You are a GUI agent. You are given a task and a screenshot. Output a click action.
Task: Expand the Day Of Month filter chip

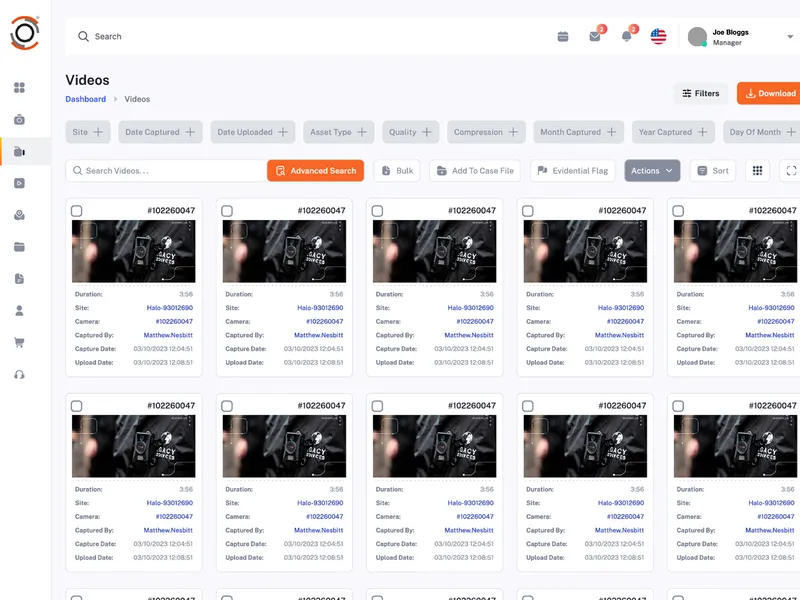click(762, 132)
